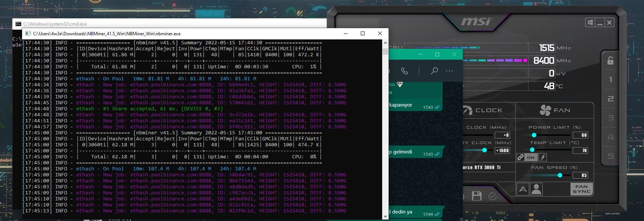Select profile slot 1 in Afterburner
The image size is (644, 221).
coord(611,80)
